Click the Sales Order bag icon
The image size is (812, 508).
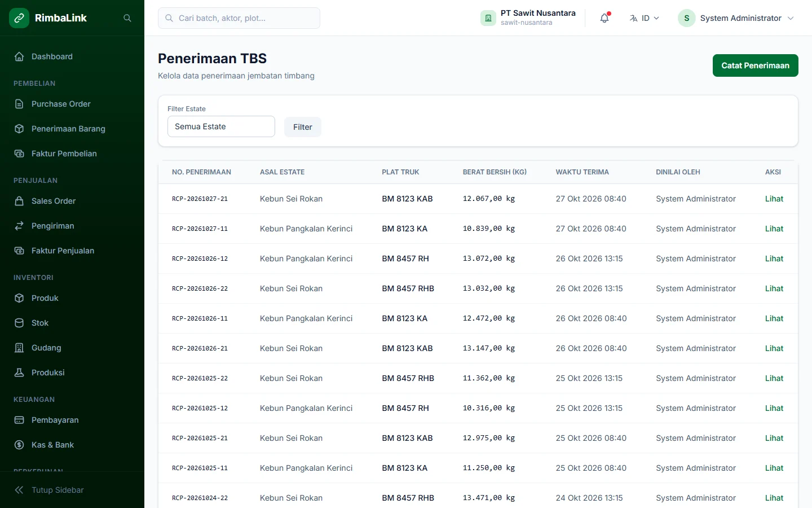point(19,201)
